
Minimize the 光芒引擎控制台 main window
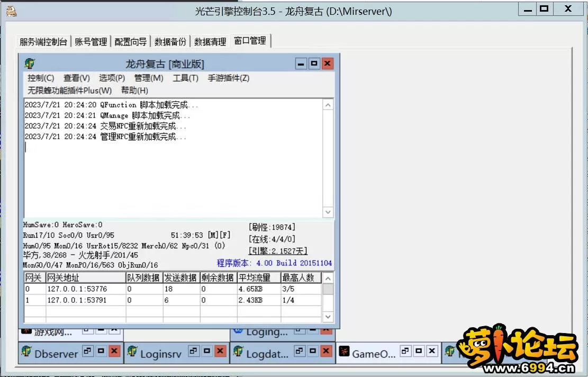point(528,10)
